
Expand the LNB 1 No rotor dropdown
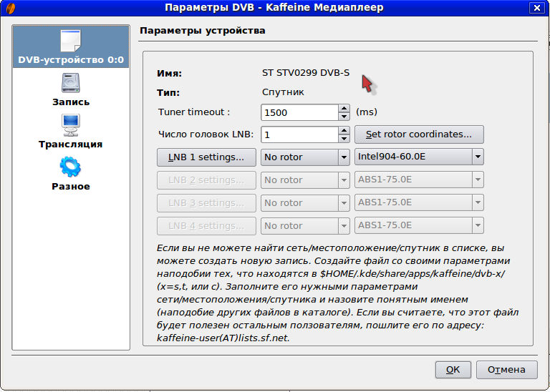pos(304,157)
